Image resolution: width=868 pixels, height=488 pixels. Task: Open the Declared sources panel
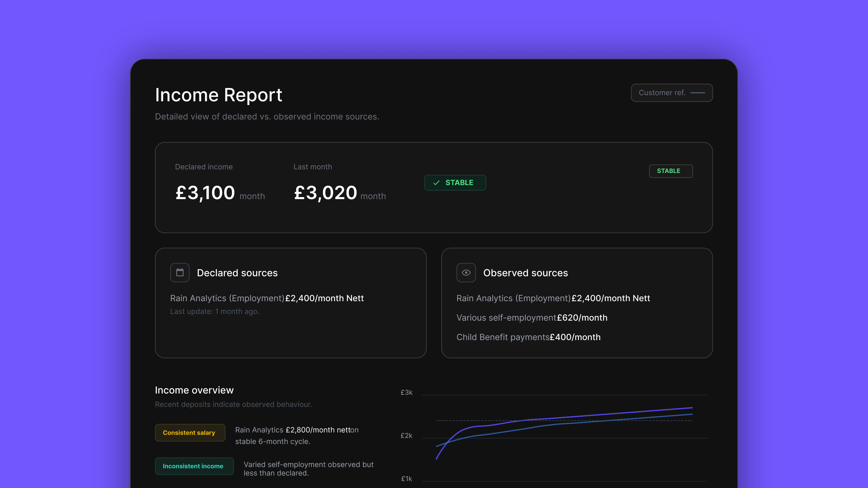tap(290, 303)
